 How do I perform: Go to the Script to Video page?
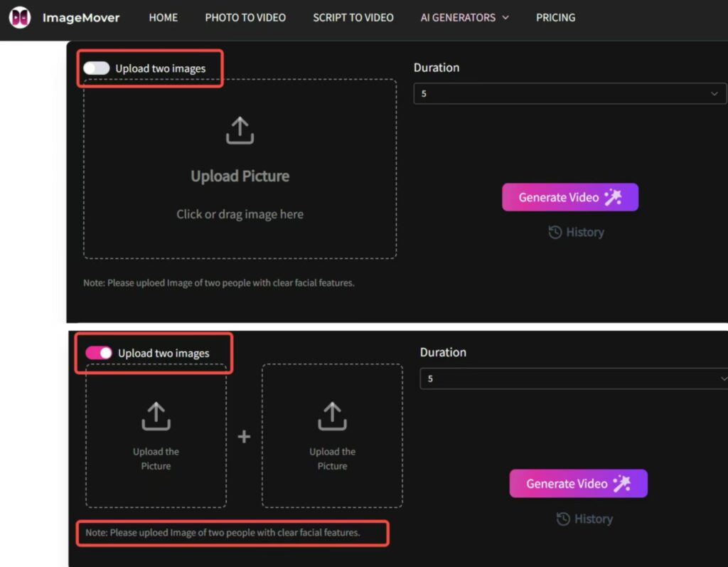353,18
